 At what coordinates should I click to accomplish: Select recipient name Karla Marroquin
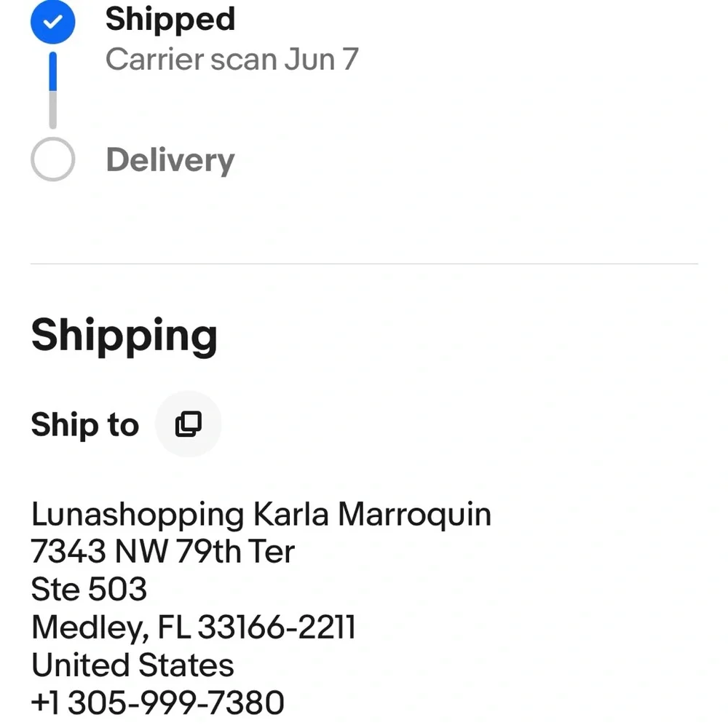(371, 515)
